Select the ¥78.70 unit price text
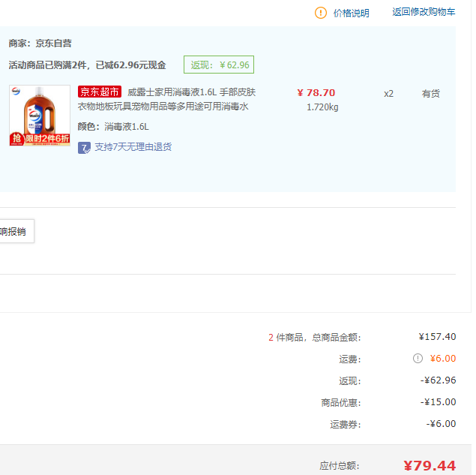Screen dimensions: 476x475 click(x=316, y=93)
